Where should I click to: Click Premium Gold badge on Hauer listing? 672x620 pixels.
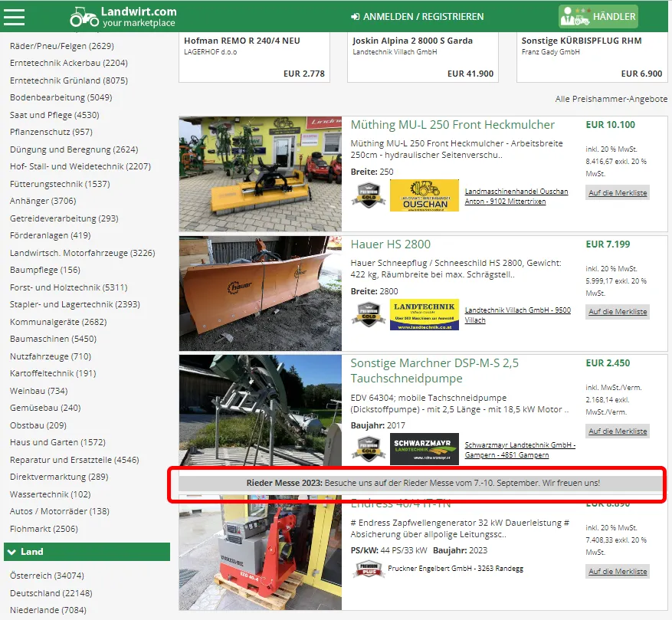369,314
